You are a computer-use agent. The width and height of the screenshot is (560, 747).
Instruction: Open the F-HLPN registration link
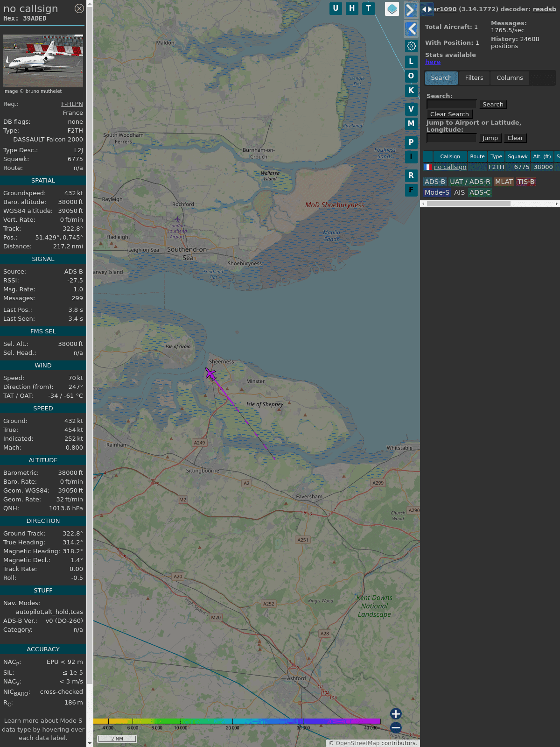[x=72, y=104]
